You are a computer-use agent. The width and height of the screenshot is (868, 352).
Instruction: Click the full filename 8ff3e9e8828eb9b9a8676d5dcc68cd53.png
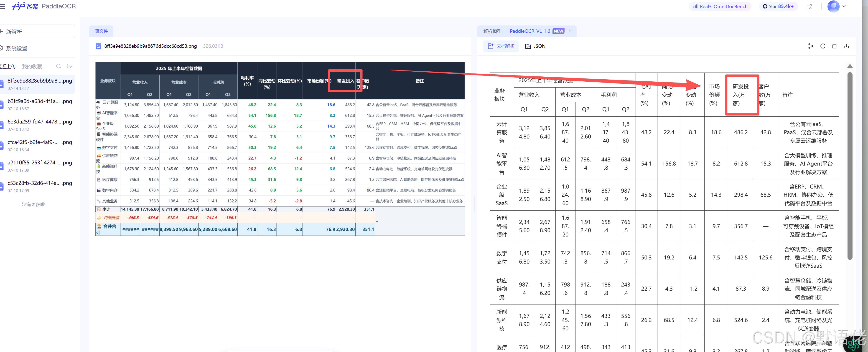point(150,46)
